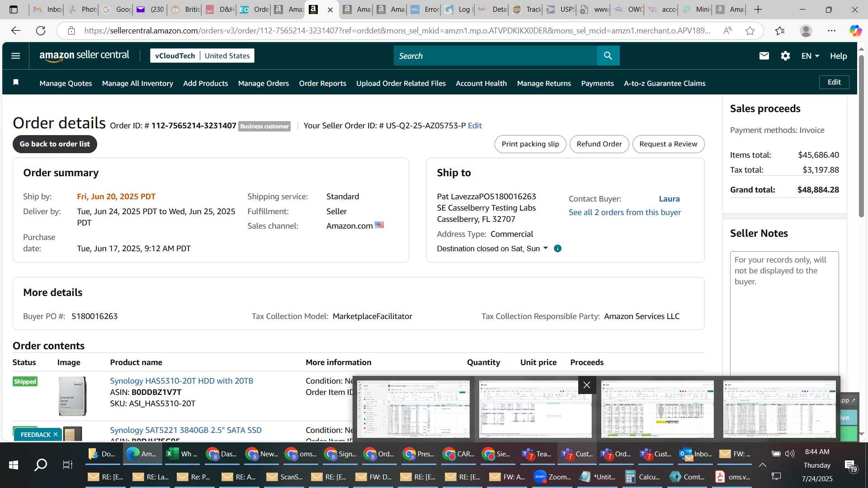Click the read aloud icon in address bar

(727, 30)
